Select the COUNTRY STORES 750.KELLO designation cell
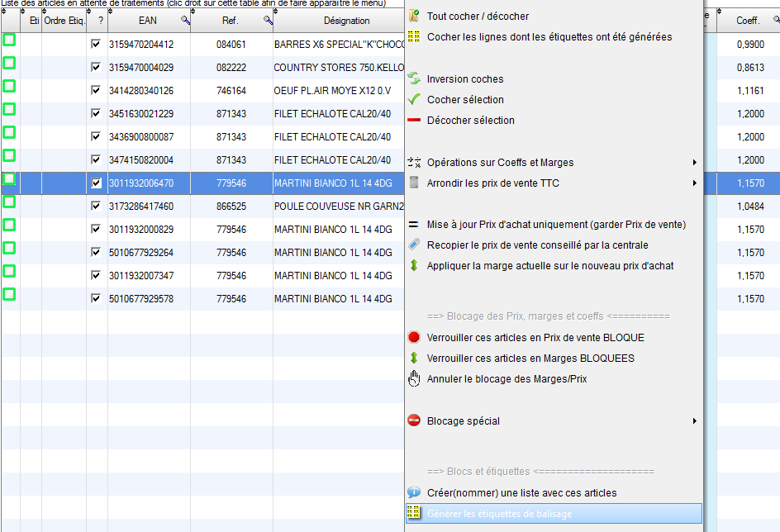This screenshot has height=532, width=780. 338,67
